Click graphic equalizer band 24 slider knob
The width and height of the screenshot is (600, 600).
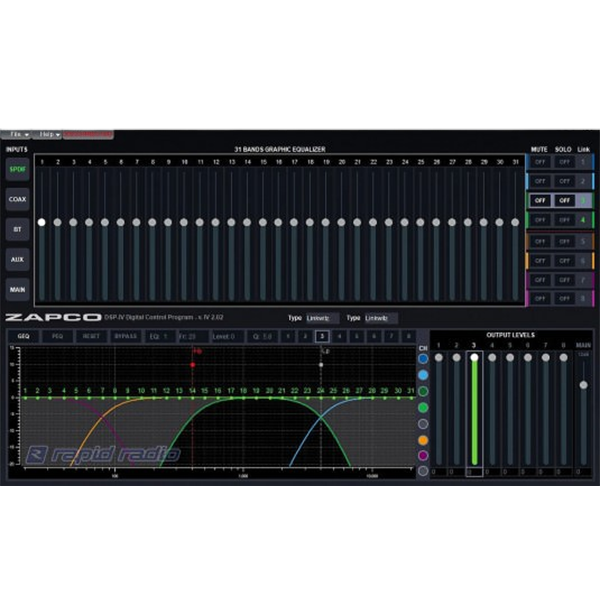click(x=404, y=222)
